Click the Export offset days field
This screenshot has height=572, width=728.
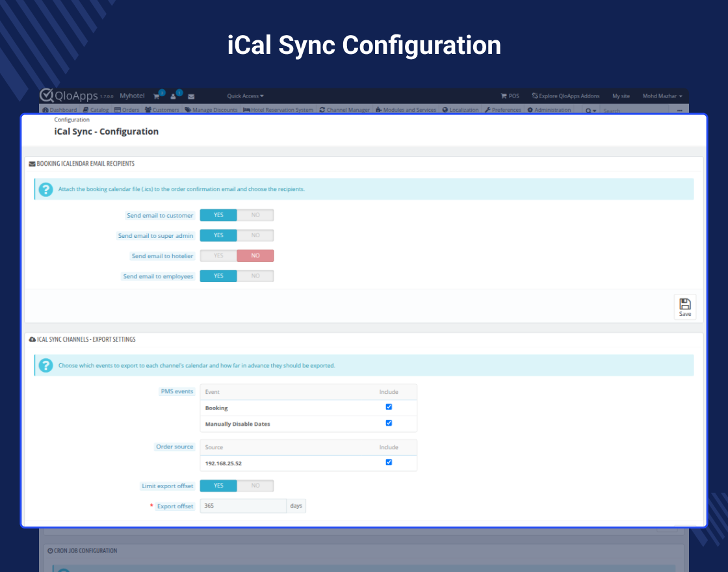tap(243, 506)
